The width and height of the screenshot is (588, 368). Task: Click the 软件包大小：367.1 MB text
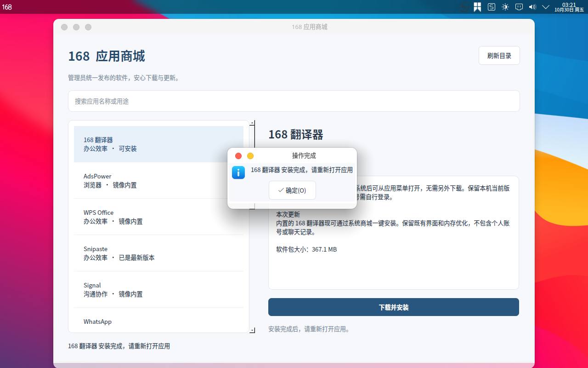point(306,249)
